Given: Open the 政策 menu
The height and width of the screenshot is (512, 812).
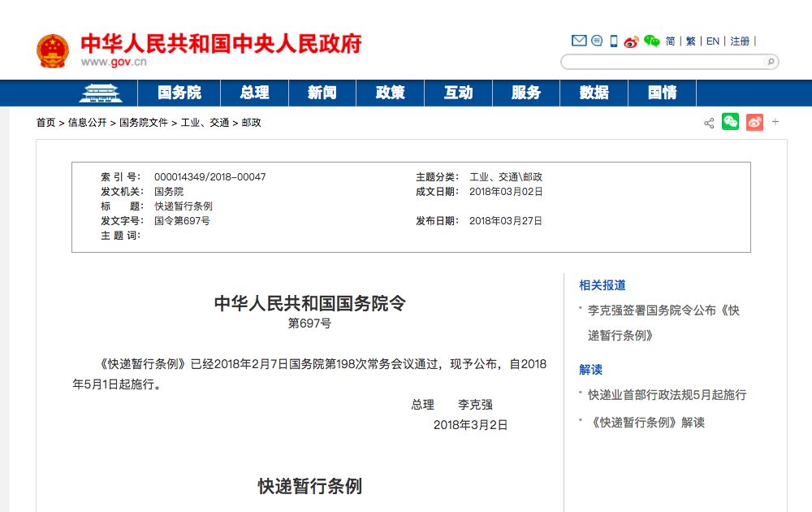Looking at the screenshot, I should [x=390, y=93].
